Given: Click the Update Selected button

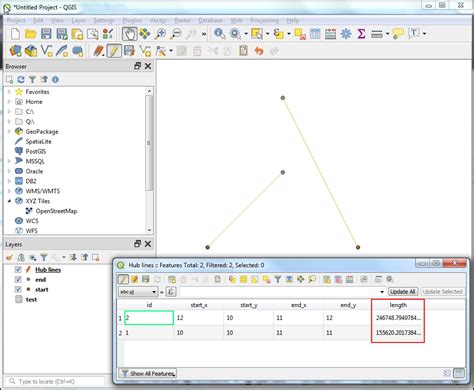Looking at the screenshot, I should pyautogui.click(x=442, y=292).
